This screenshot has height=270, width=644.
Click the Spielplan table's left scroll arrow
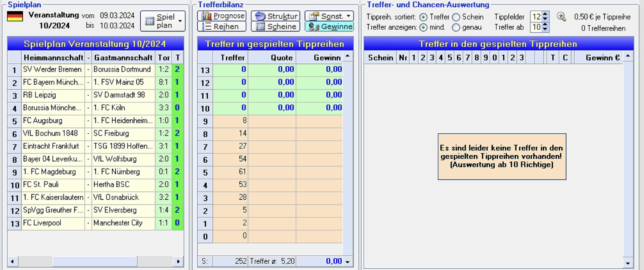coord(12,261)
